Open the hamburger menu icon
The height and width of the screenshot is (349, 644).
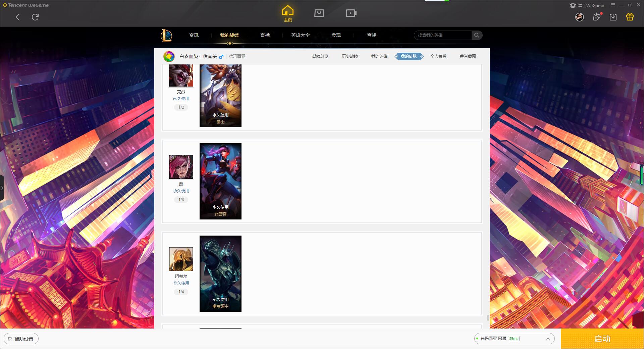pyautogui.click(x=613, y=5)
